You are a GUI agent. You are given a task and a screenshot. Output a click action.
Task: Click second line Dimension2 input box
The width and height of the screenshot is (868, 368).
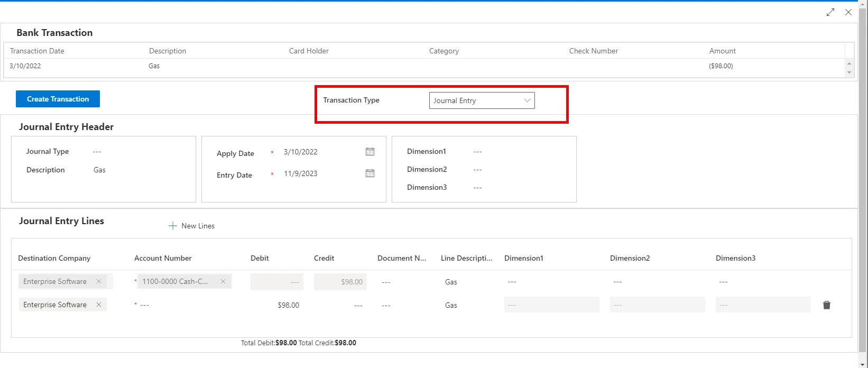[658, 305]
